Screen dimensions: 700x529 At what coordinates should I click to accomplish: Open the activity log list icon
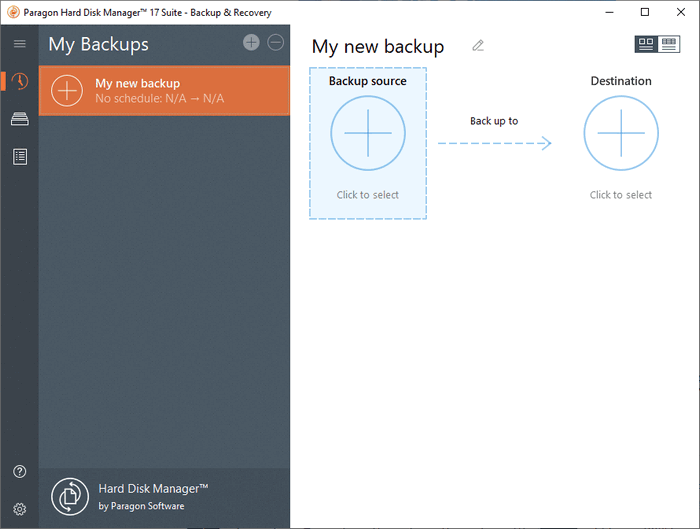[20, 157]
